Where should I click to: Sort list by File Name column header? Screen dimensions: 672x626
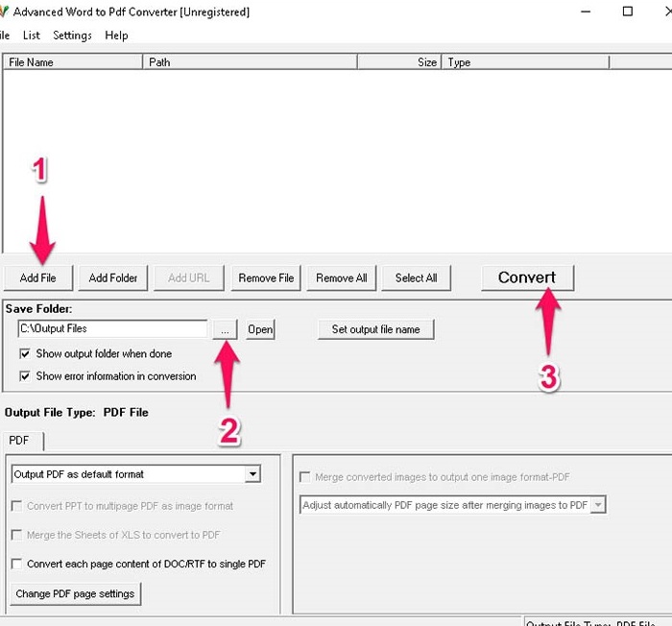click(73, 62)
